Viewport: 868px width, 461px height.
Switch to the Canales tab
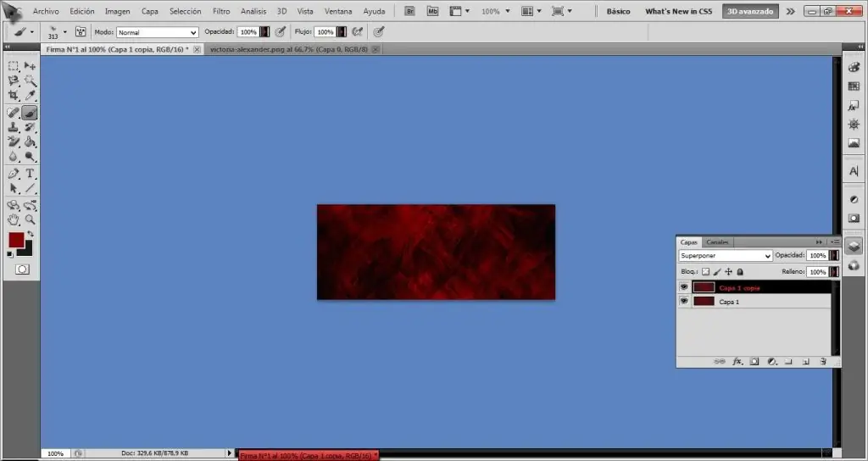[x=717, y=242]
